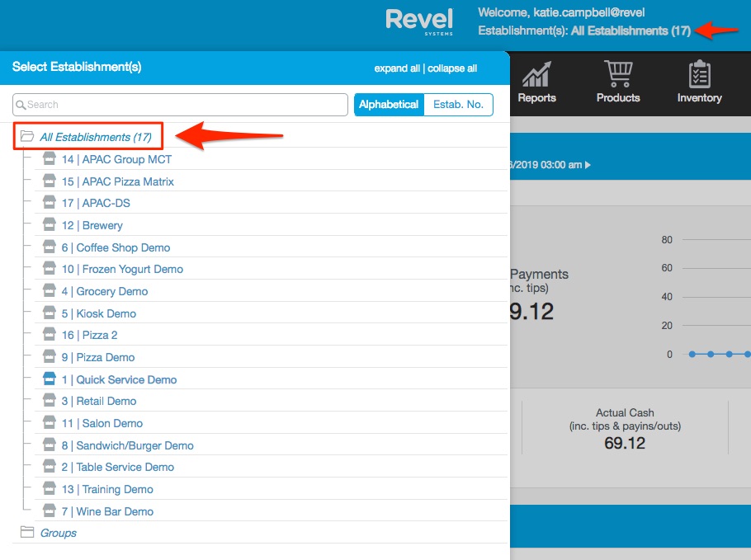Expand all establishment groups
Viewport: 751px width, 560px height.
click(397, 68)
